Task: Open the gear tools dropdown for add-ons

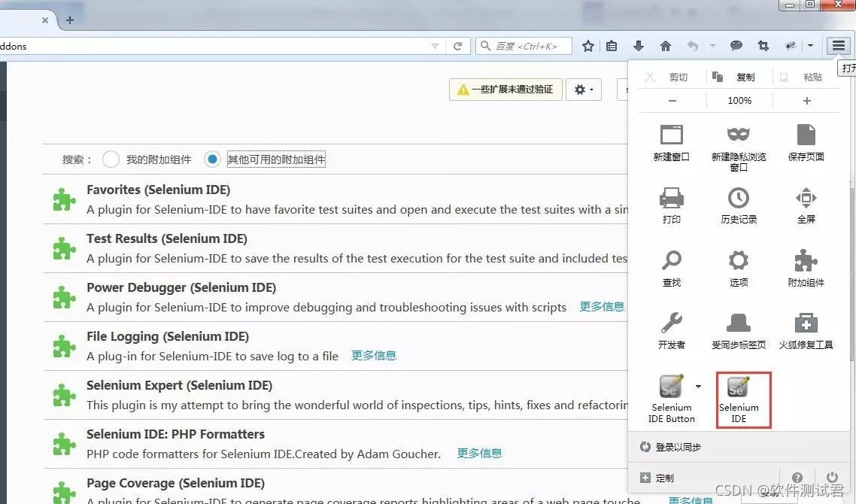Action: tap(584, 90)
